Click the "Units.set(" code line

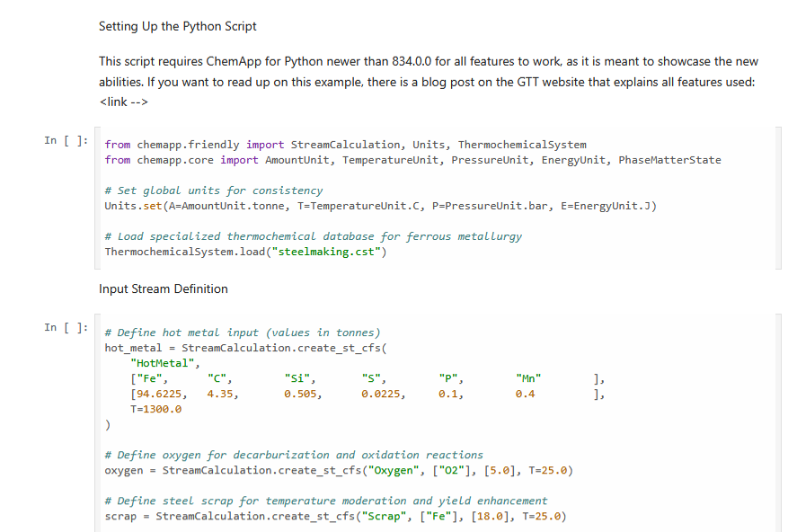(381, 206)
